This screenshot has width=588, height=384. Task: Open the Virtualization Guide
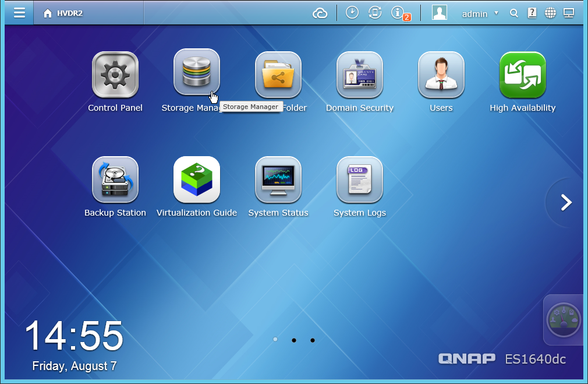click(x=197, y=179)
